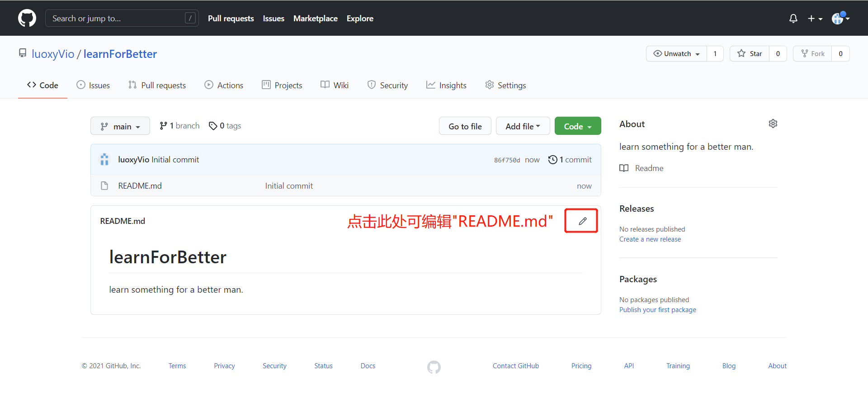Image resolution: width=868 pixels, height=408 pixels.
Task: View the 1 commit history
Action: [x=570, y=160]
